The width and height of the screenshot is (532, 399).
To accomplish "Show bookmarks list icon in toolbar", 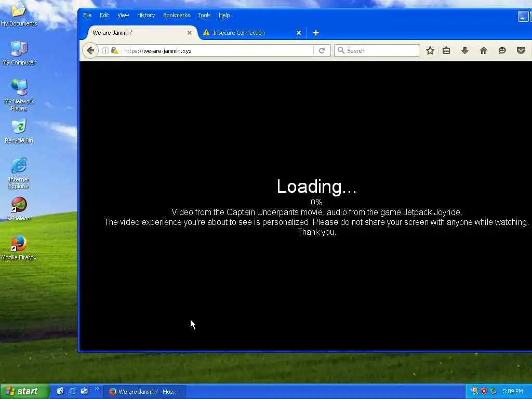I will coord(446,50).
